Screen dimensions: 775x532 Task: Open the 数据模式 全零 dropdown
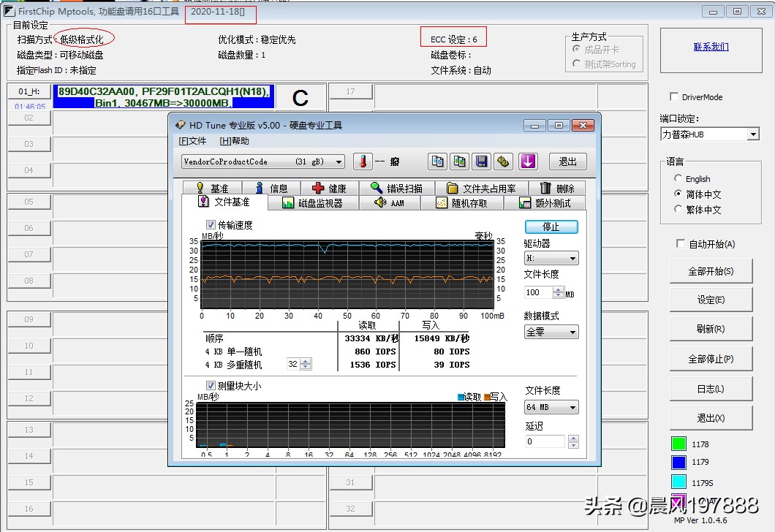tap(551, 332)
